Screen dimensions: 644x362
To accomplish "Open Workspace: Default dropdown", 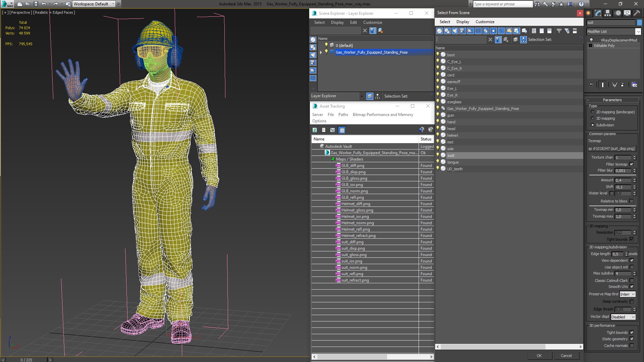I will click(x=94, y=4).
